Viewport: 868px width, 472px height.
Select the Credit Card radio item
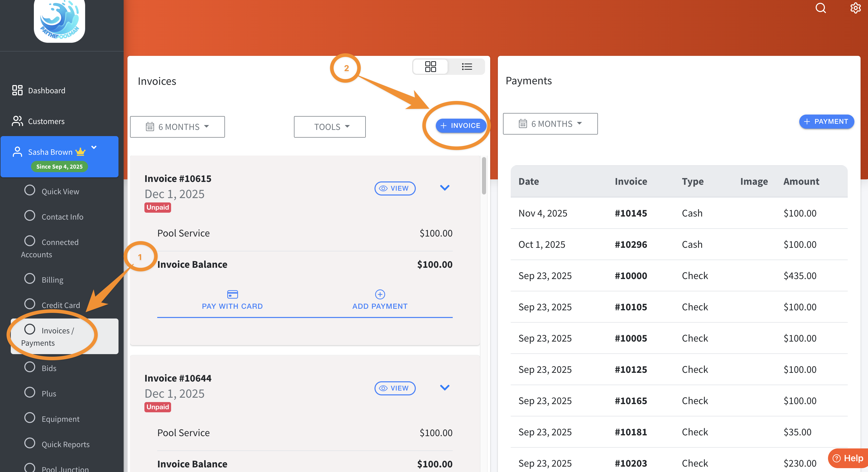[30, 304]
